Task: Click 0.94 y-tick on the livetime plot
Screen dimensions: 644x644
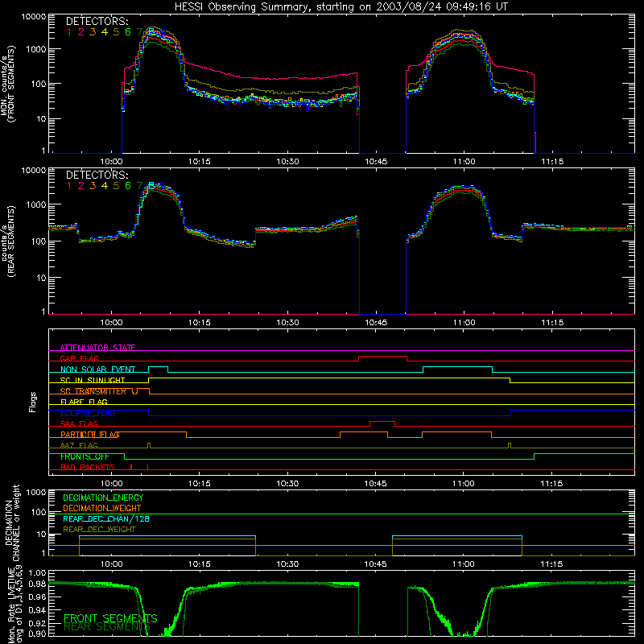Action: tap(37, 609)
